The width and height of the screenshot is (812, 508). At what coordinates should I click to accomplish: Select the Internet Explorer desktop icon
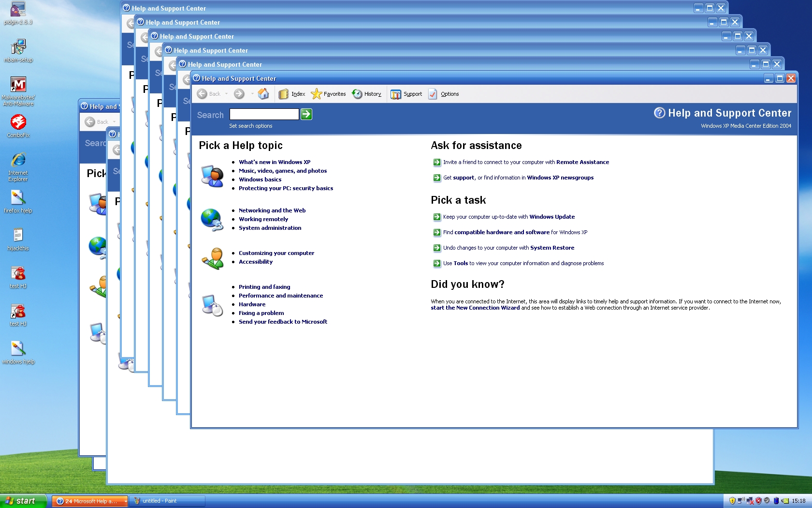[18, 167]
